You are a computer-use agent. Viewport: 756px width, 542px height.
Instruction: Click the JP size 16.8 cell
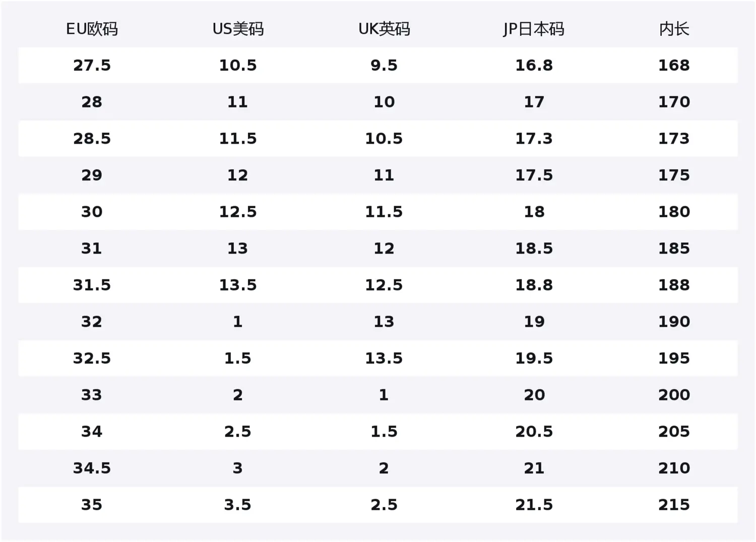534,66
